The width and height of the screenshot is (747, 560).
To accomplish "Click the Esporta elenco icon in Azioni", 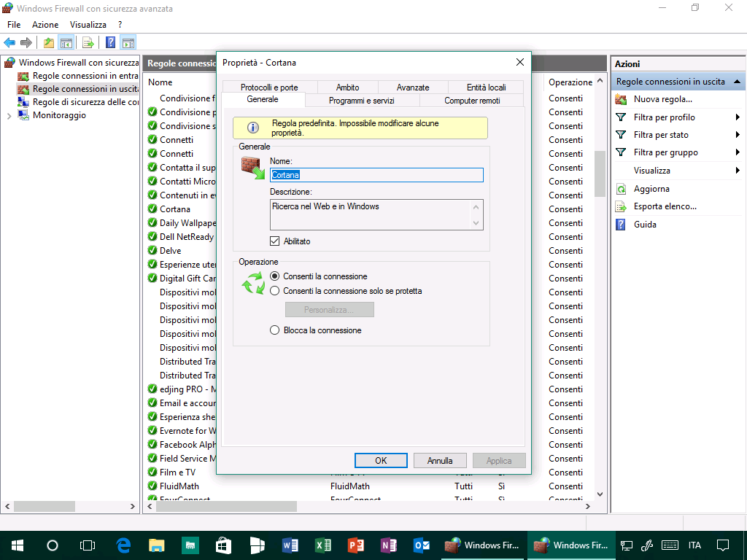I will 621,206.
